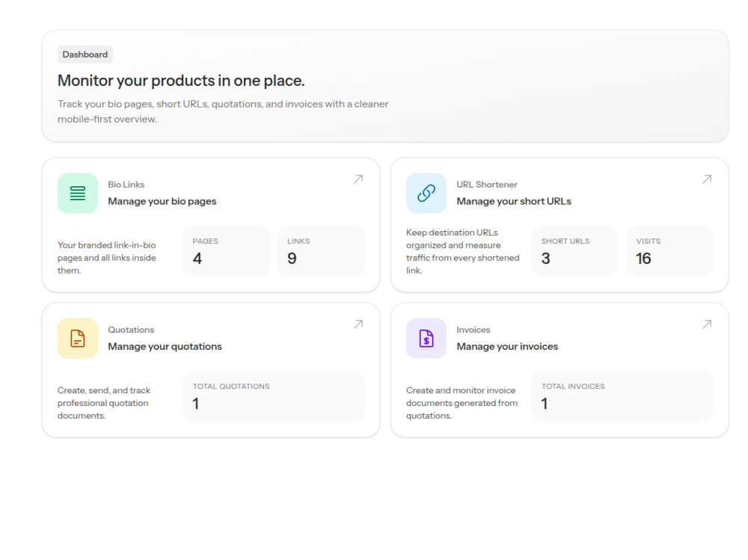Open Quotations via its arrow icon

(x=358, y=324)
